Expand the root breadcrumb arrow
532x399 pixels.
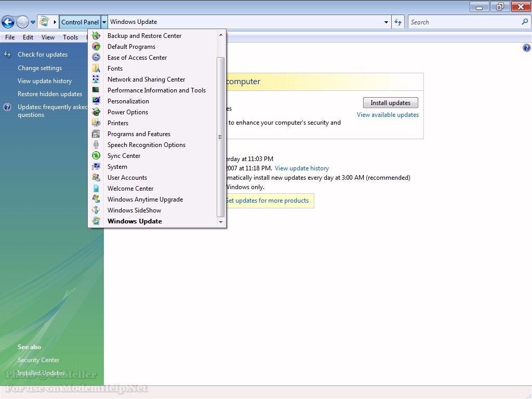coord(55,22)
